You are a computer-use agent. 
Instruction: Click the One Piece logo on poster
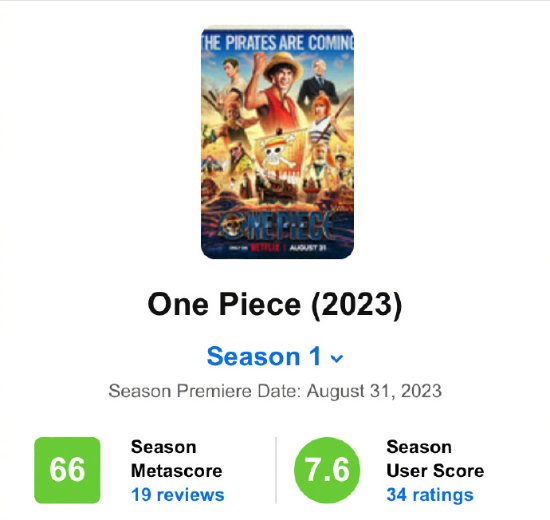pyautogui.click(x=277, y=226)
